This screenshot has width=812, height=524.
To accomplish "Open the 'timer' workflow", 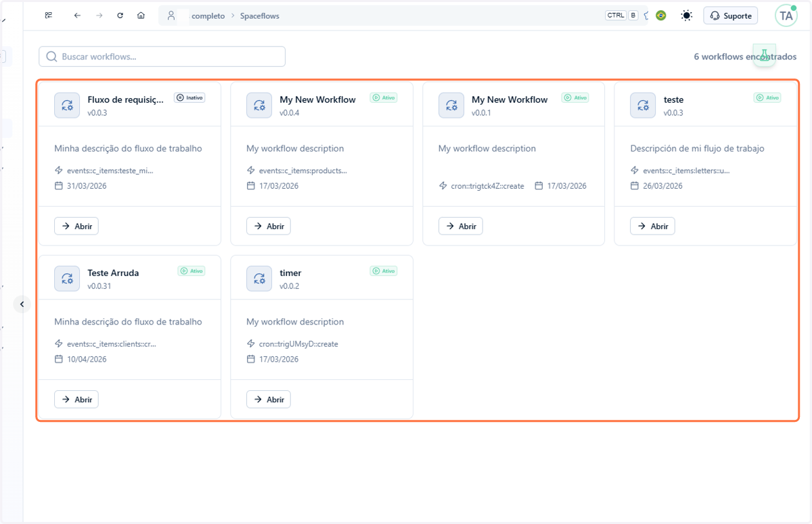I will click(x=269, y=400).
